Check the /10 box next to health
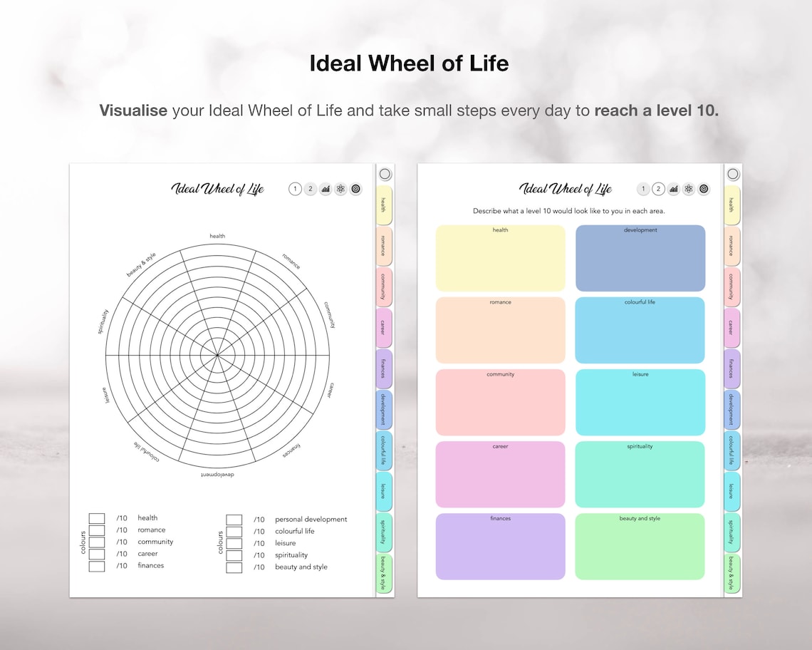 (x=97, y=517)
